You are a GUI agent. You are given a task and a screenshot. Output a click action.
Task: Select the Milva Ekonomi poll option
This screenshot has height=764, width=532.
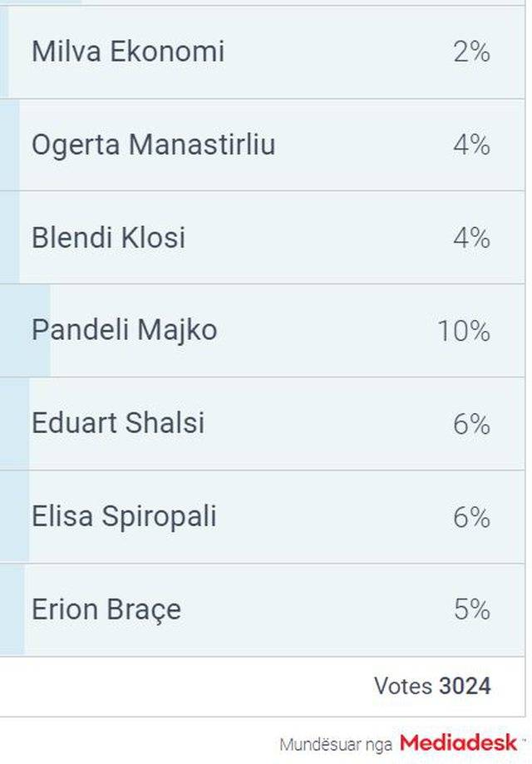click(x=262, y=52)
